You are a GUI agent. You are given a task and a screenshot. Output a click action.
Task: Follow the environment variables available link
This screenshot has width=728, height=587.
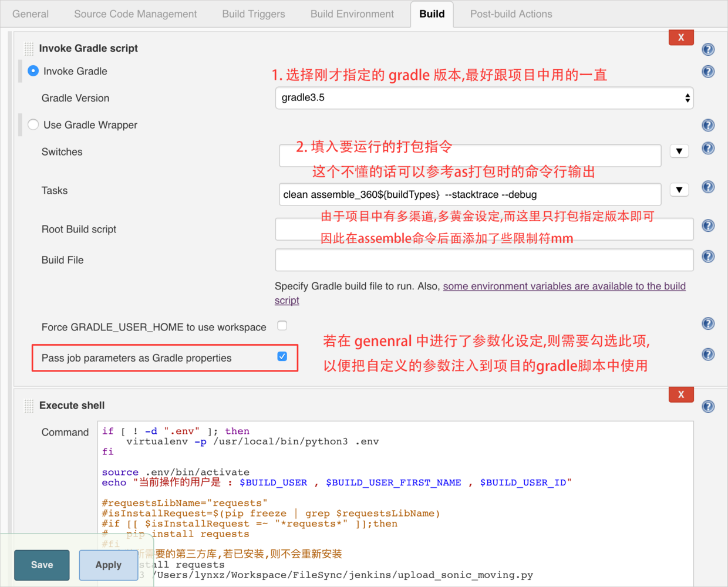tap(480, 293)
